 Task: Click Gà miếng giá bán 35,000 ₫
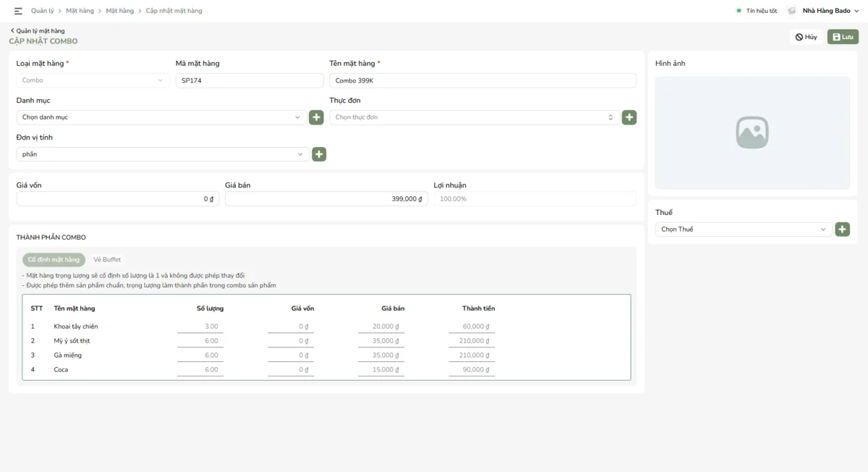381,355
